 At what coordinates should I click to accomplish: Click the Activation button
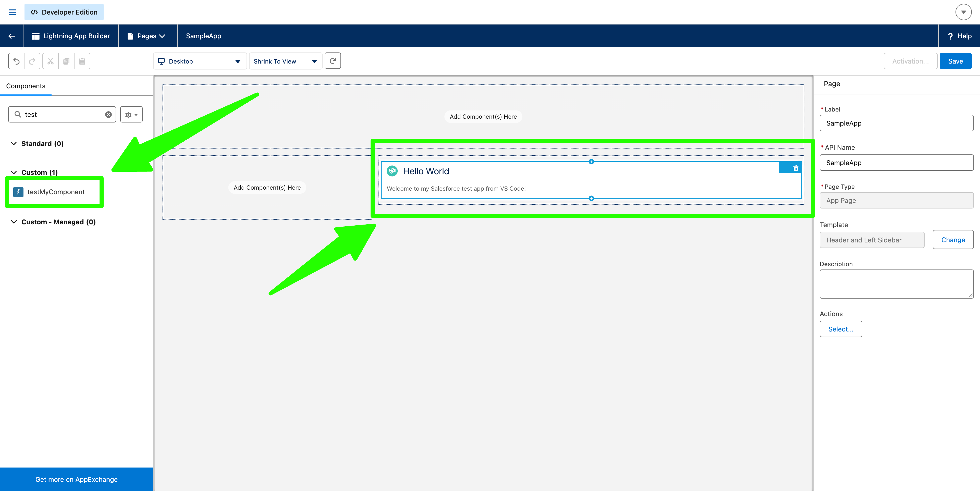(x=910, y=61)
